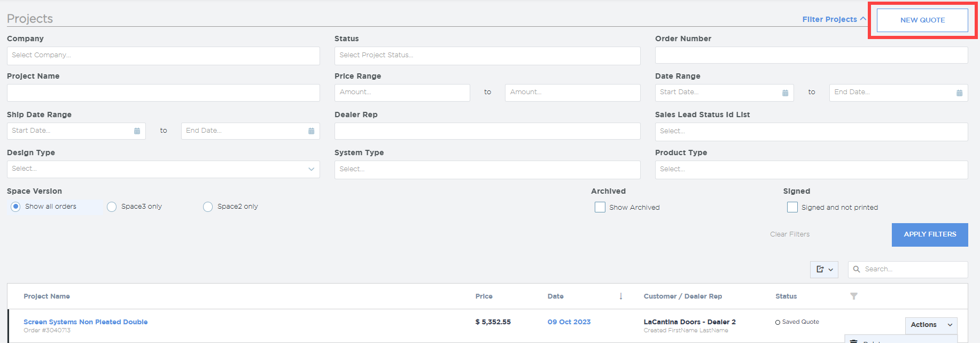Image resolution: width=980 pixels, height=343 pixels.
Task: Click the maximum Price Range amount field
Action: pyautogui.click(x=572, y=93)
